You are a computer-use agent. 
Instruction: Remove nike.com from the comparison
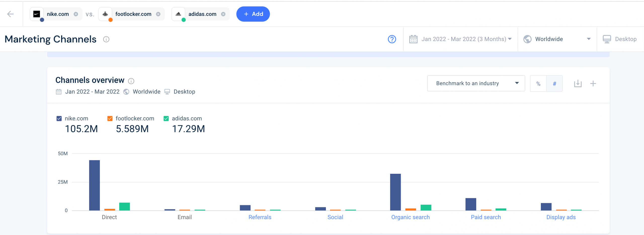tap(76, 14)
